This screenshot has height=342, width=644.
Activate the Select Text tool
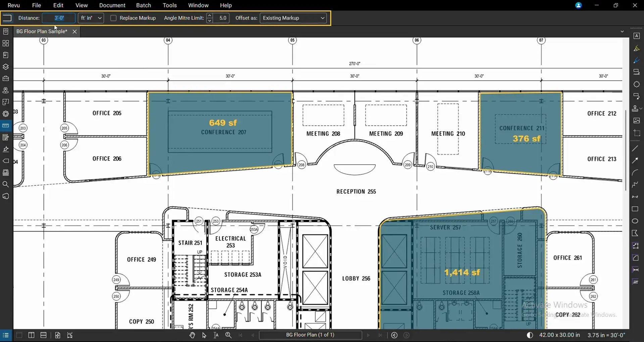click(x=216, y=335)
